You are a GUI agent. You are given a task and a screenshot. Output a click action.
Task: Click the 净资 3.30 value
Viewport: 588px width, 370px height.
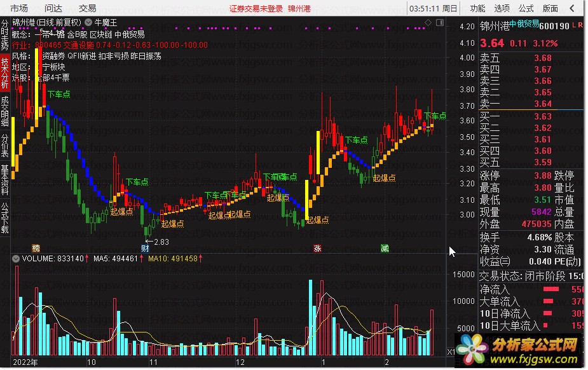click(x=543, y=249)
